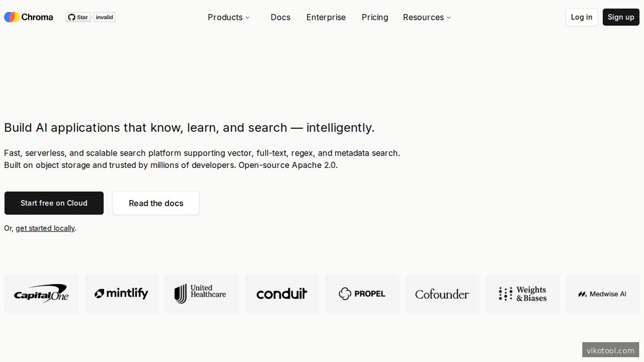Click the Capital One logo tile

click(41, 294)
